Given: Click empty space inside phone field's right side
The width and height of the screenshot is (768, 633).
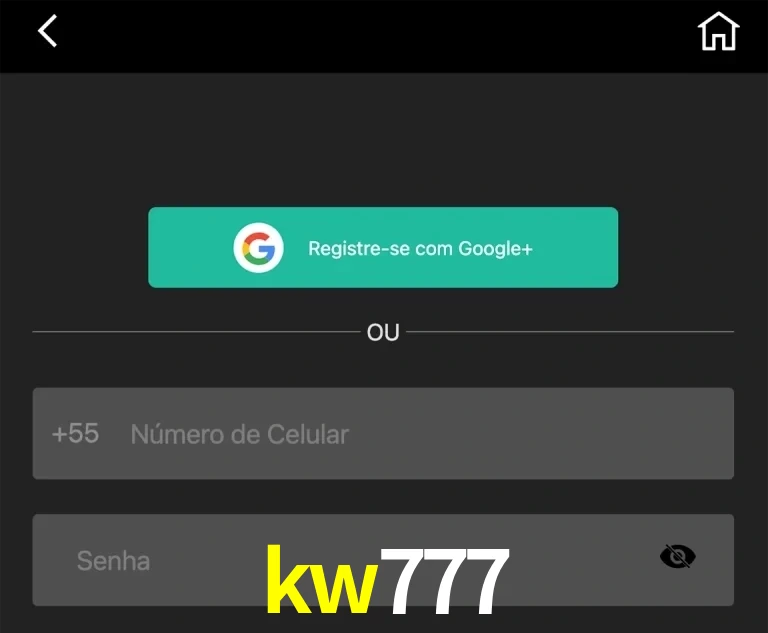Looking at the screenshot, I should point(588,434).
